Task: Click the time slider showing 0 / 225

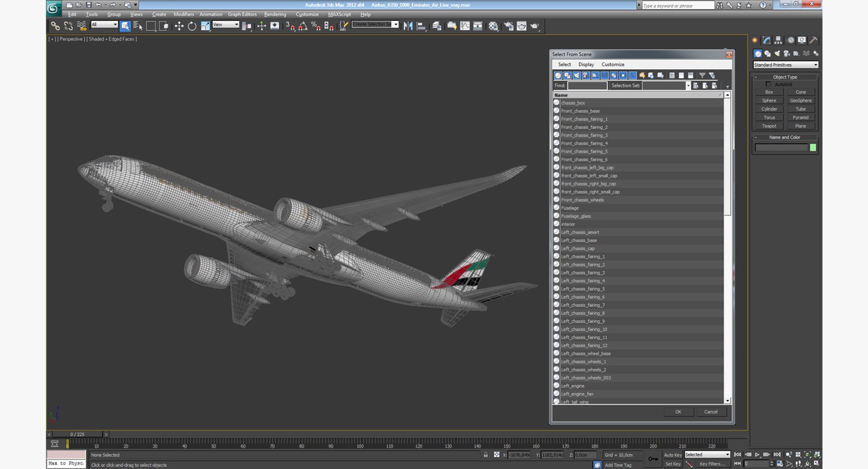Action: coord(77,434)
